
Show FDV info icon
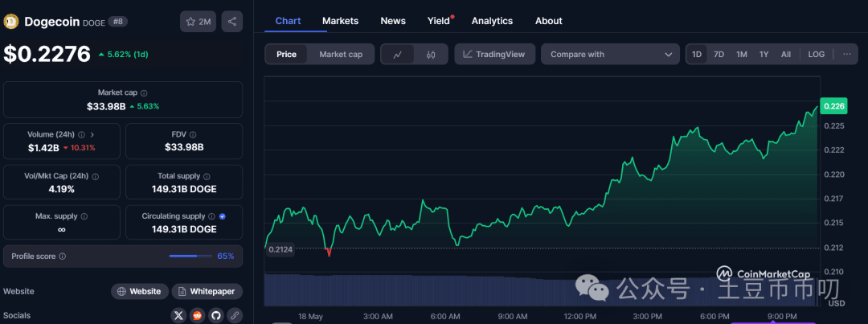(193, 134)
